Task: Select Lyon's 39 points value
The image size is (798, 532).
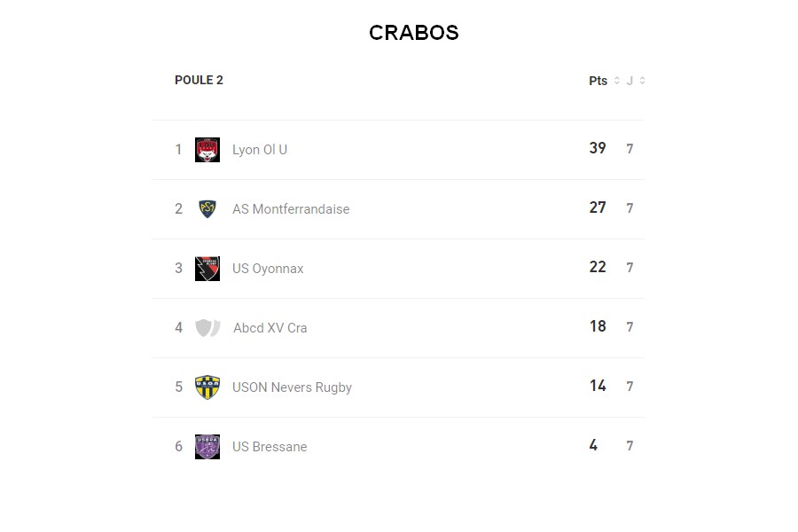Action: 598,149
